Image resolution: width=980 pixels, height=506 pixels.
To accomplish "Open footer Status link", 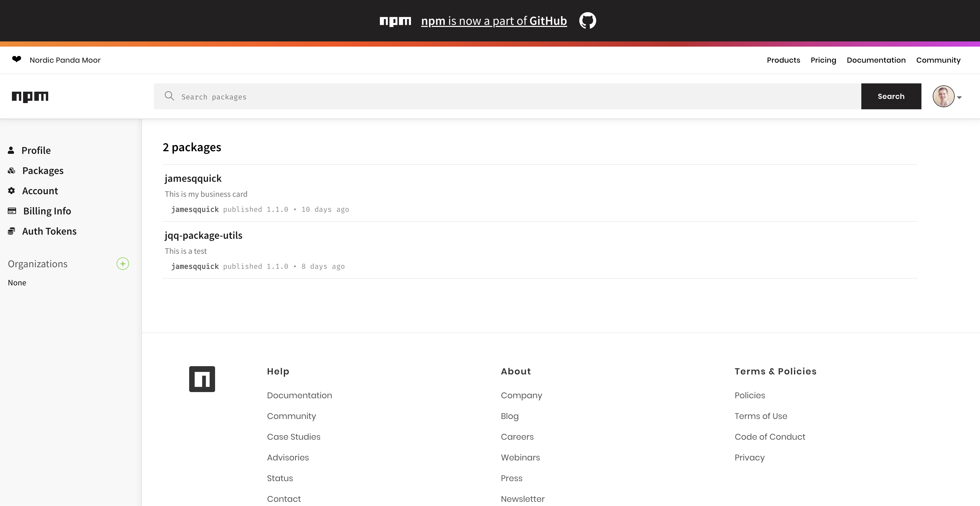I will coord(280,478).
